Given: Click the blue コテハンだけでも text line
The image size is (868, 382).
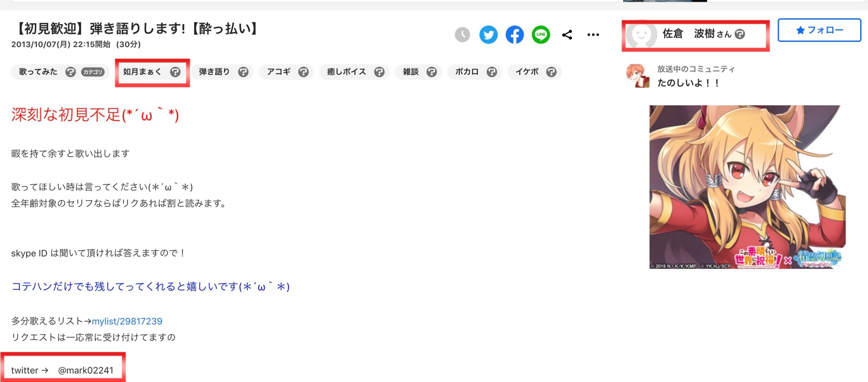Looking at the screenshot, I should point(151,287).
